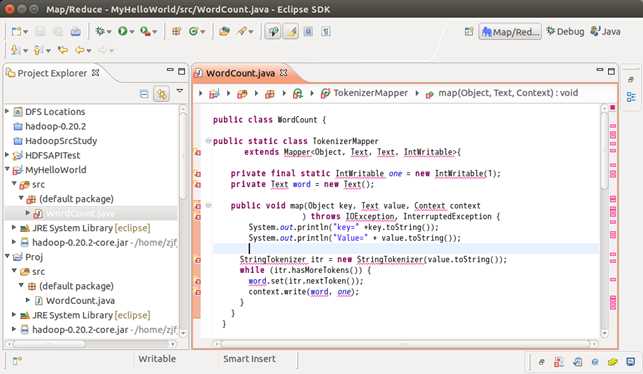Collapse the Proj project node
The width and height of the screenshot is (643, 374).
[7, 256]
